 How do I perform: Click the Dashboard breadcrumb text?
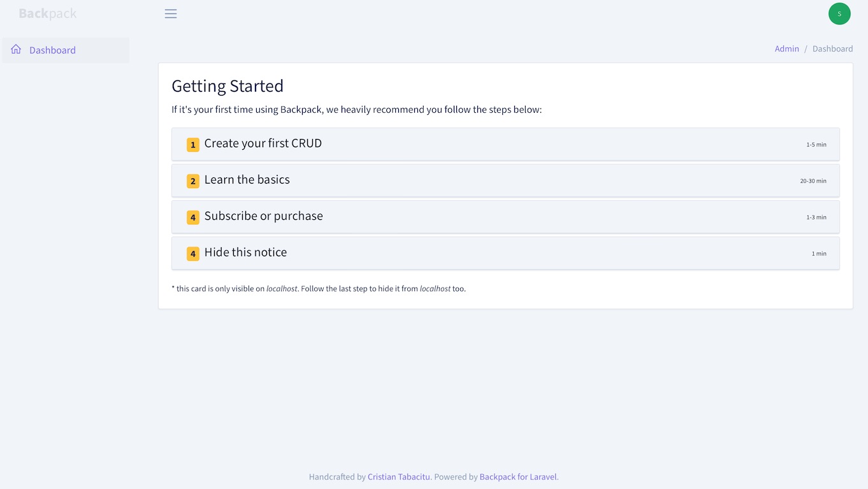832,48
